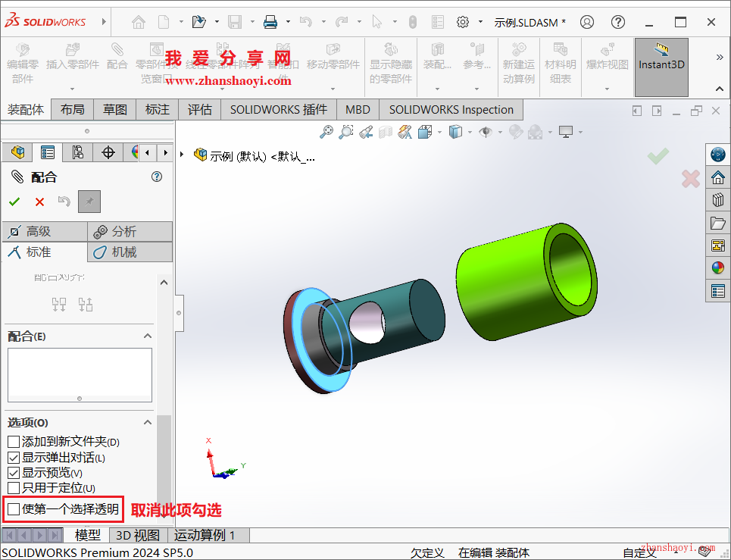Uncheck 显示预览 option
This screenshot has width=731, height=560.
click(14, 473)
